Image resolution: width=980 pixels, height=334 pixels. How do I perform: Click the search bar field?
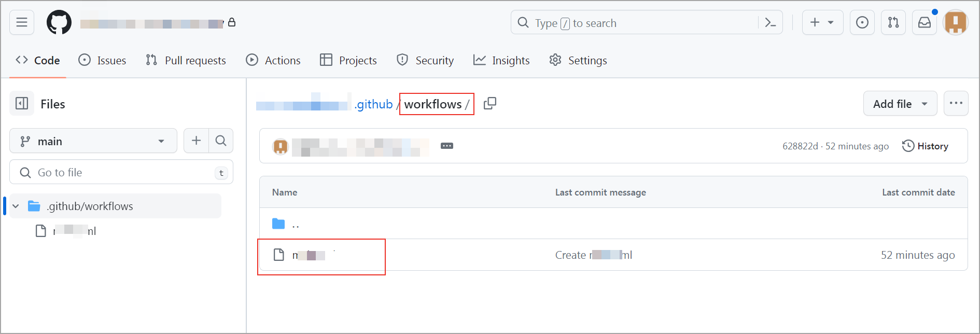coord(647,22)
